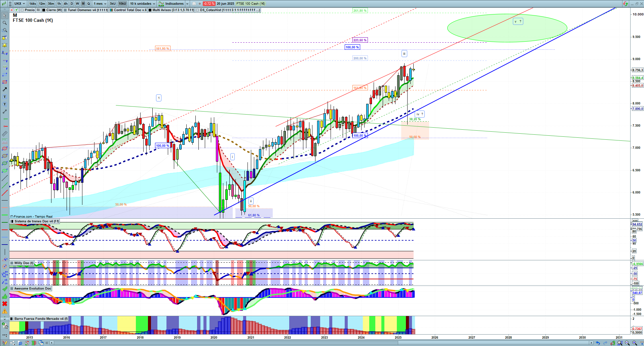Click the zoom-out magnifier at bottom right

(x=627, y=343)
